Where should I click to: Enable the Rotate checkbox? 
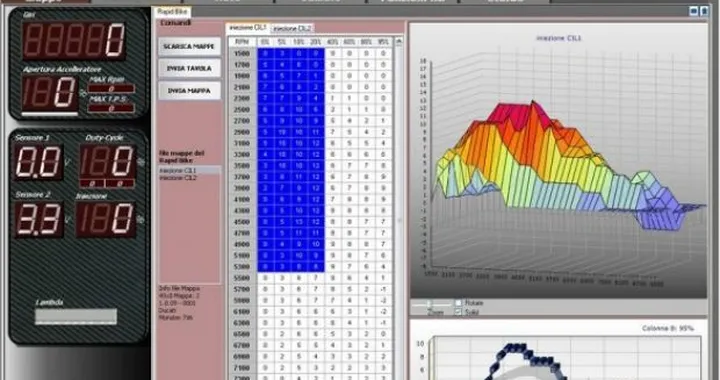pos(458,303)
